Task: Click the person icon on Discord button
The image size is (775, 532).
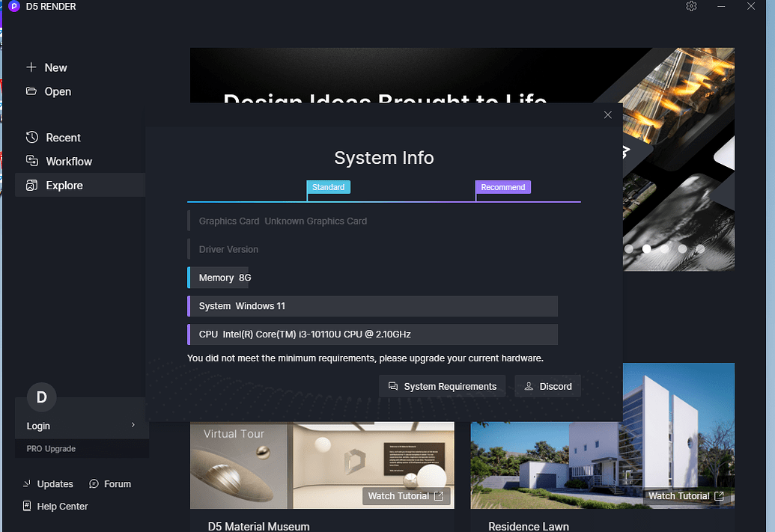Action: pos(529,386)
